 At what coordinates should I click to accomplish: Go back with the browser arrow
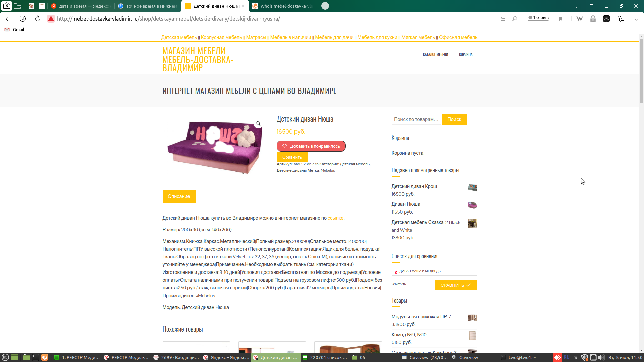point(8,19)
